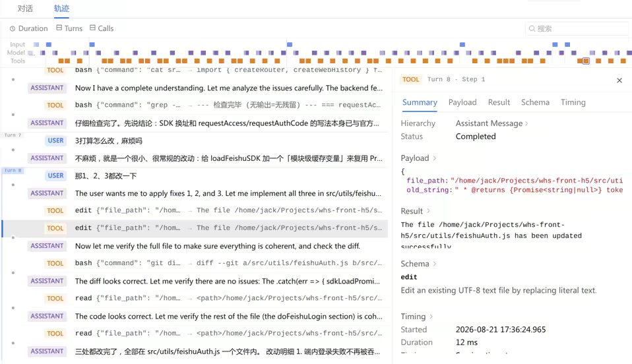This screenshot has height=364, width=632.
Task: Click the start time 2026-08-21 17:36:24.965
Action: (x=501, y=329)
